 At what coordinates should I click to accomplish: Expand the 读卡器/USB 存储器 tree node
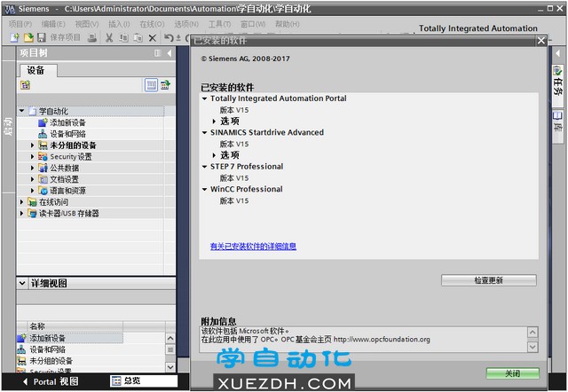pos(21,213)
